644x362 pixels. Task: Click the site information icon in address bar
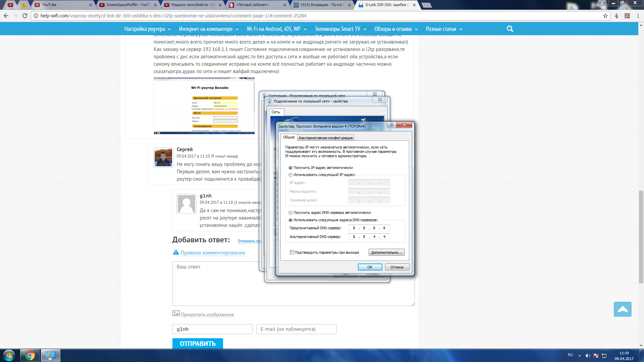[x=36, y=16]
